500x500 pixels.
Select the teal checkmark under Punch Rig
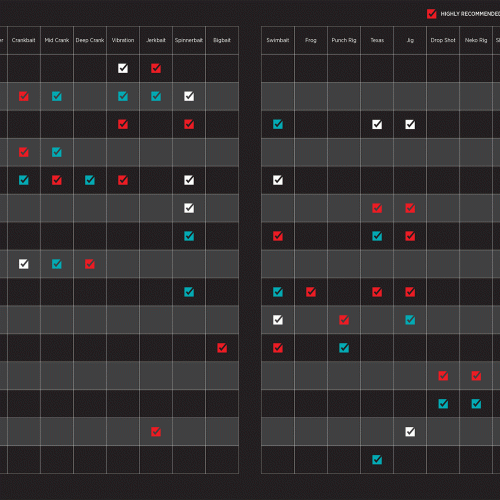tap(344, 348)
